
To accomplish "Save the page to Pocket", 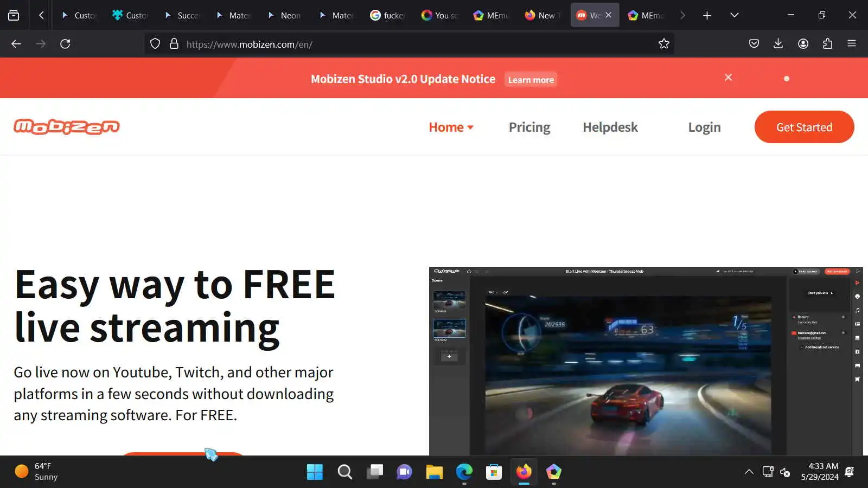I will coord(754,44).
